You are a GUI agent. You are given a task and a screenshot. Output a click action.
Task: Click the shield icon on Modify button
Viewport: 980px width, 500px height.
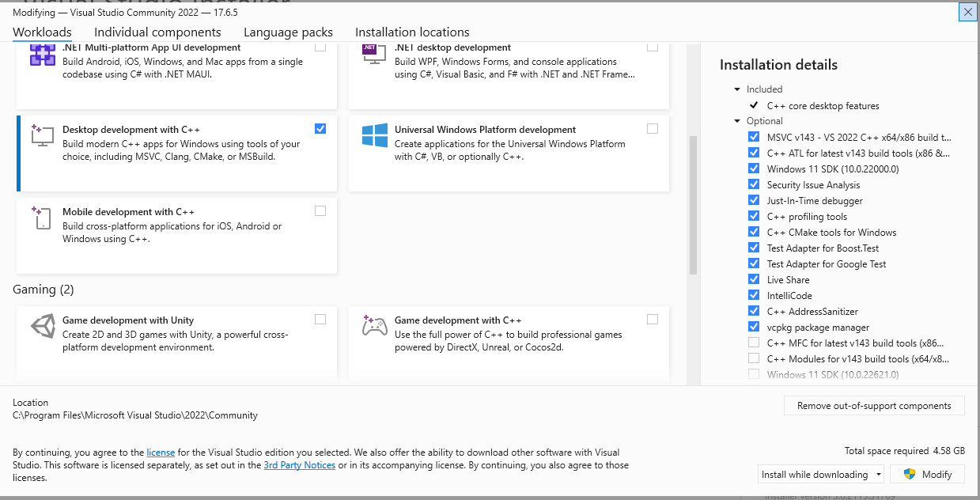click(910, 475)
